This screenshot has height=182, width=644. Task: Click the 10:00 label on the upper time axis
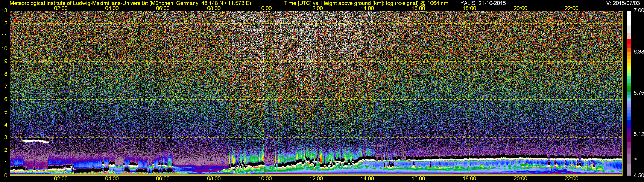[x=265, y=8]
